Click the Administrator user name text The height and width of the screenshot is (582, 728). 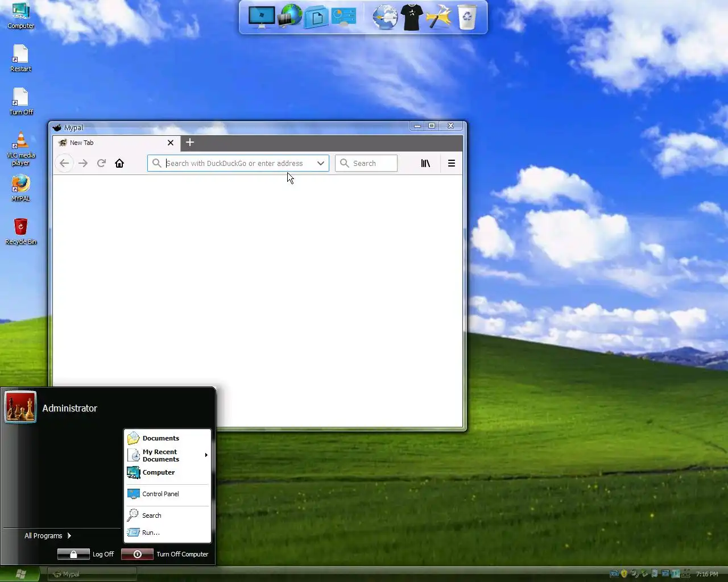click(x=69, y=408)
